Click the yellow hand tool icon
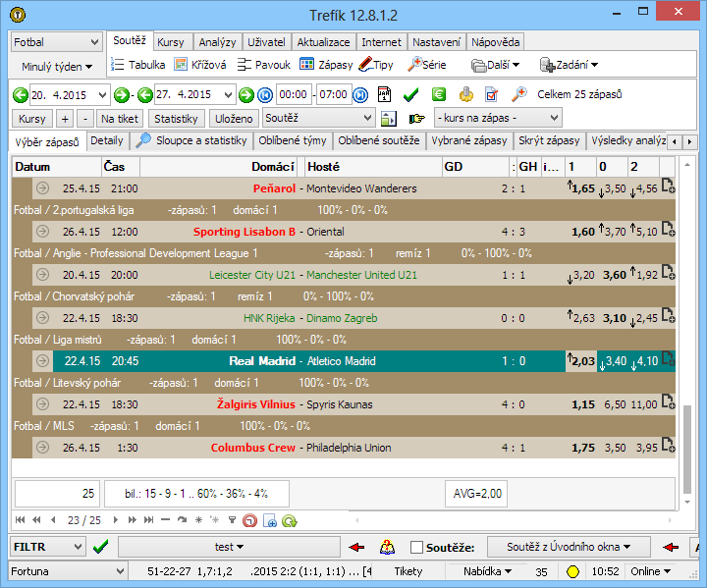Screen dimensions: 707x588 [466, 94]
